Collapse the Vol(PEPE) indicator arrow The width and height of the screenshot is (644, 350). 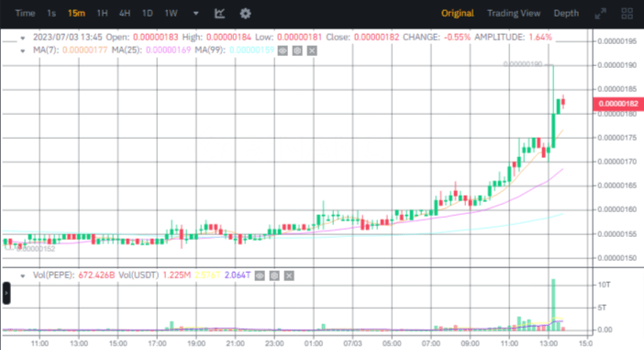(x=23, y=276)
